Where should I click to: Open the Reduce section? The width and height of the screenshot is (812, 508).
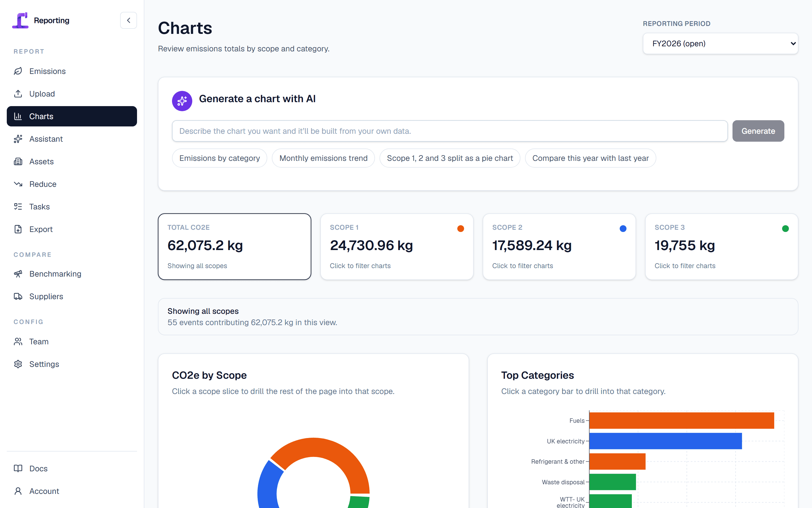[x=72, y=184]
